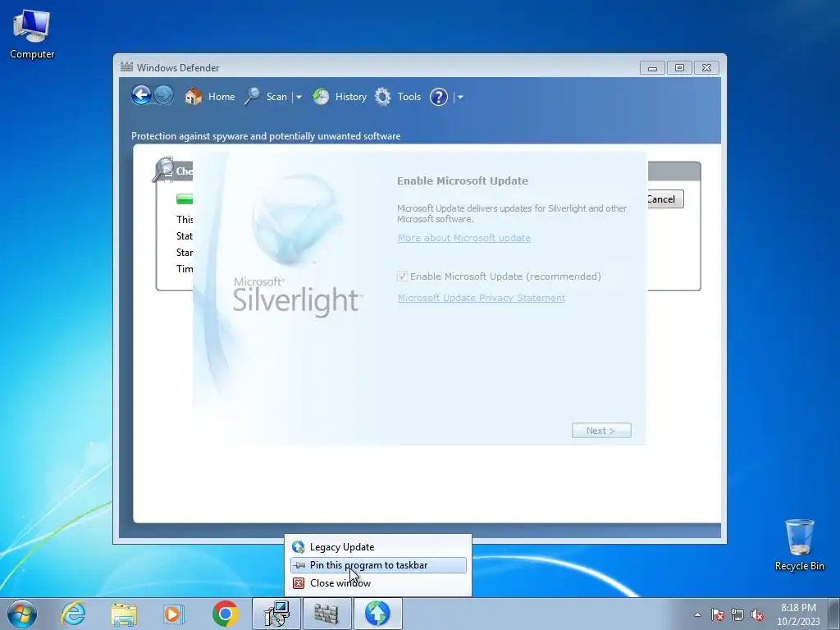Open Tools in Windows Defender
Screen dimensions: 840x630
click(398, 97)
